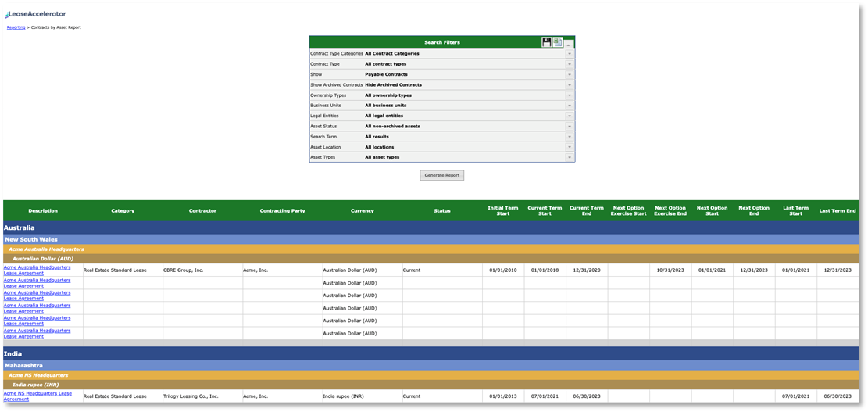Open the Show Archived Contracts dropdown
The width and height of the screenshot is (868, 412).
pyautogui.click(x=569, y=84)
